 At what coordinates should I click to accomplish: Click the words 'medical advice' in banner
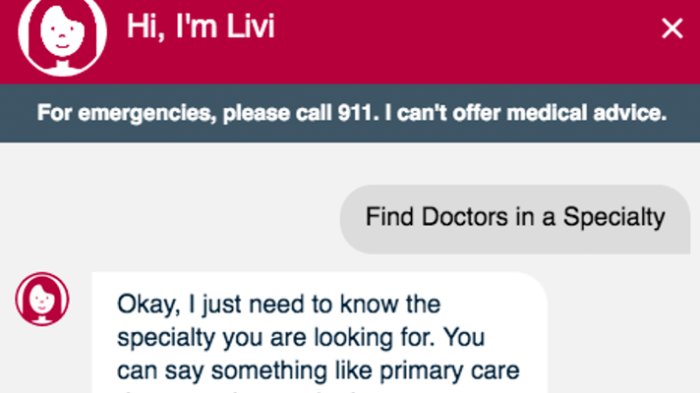pos(586,113)
